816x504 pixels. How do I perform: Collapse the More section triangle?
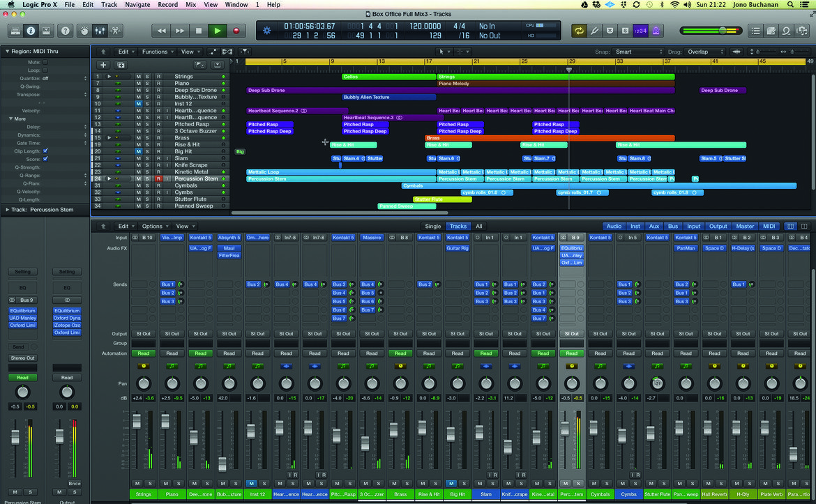(10, 119)
